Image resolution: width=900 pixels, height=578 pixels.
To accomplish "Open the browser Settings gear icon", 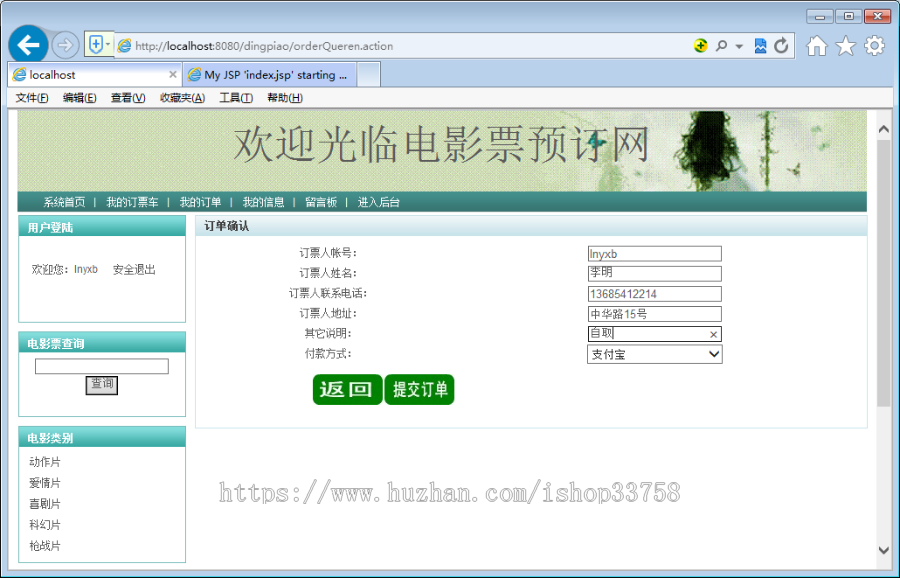I will click(x=873, y=45).
